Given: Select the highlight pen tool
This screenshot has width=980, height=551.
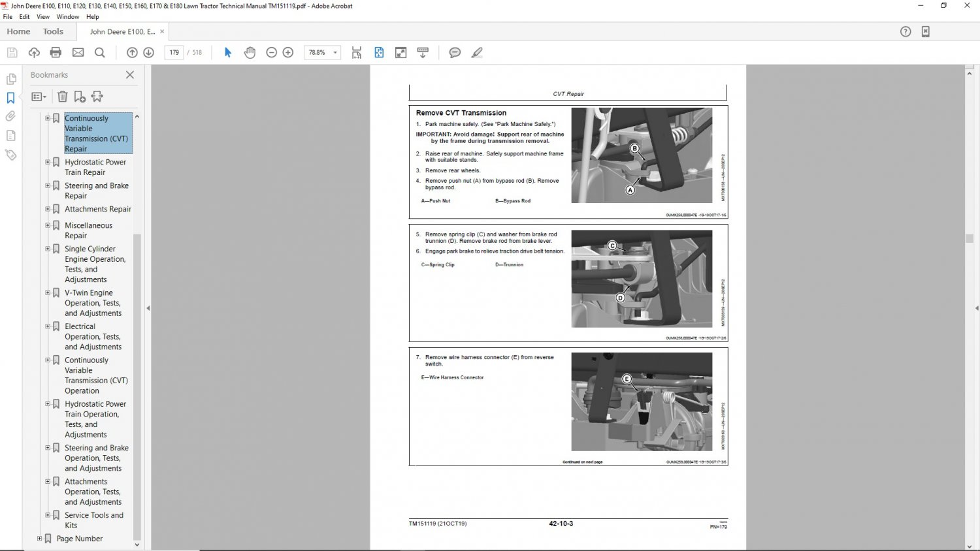Looking at the screenshot, I should (478, 53).
